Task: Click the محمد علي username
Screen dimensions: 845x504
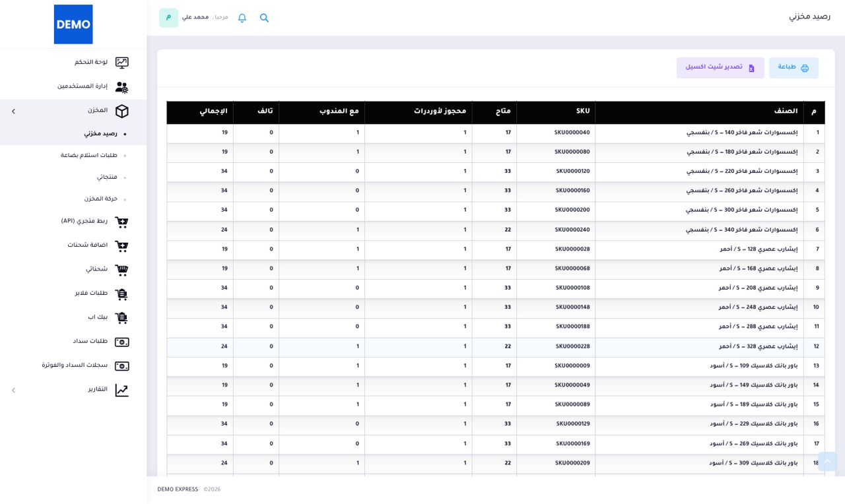Action: pos(195,17)
